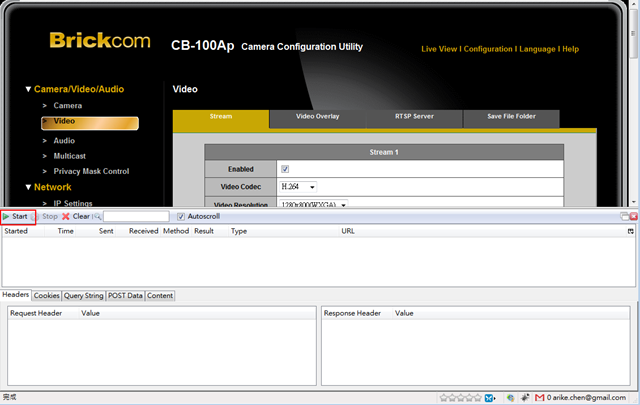The height and width of the screenshot is (405, 640).
Task: Open the Gmail notifier icon
Action: click(x=540, y=397)
